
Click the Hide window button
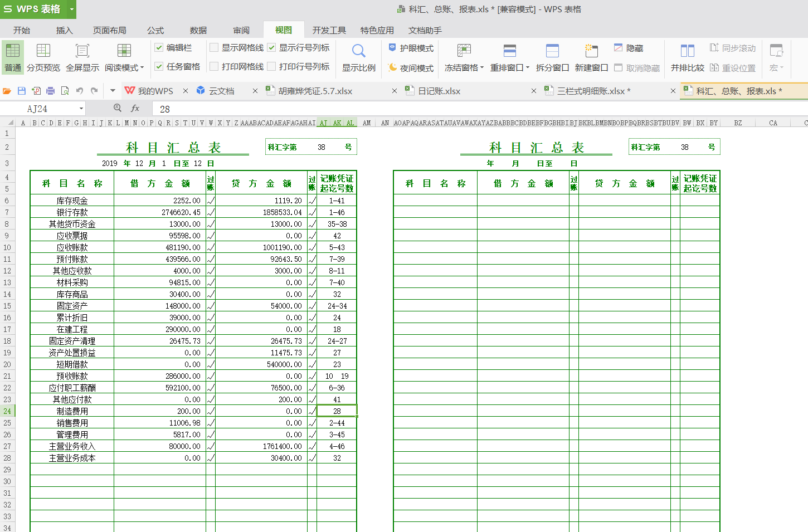629,48
